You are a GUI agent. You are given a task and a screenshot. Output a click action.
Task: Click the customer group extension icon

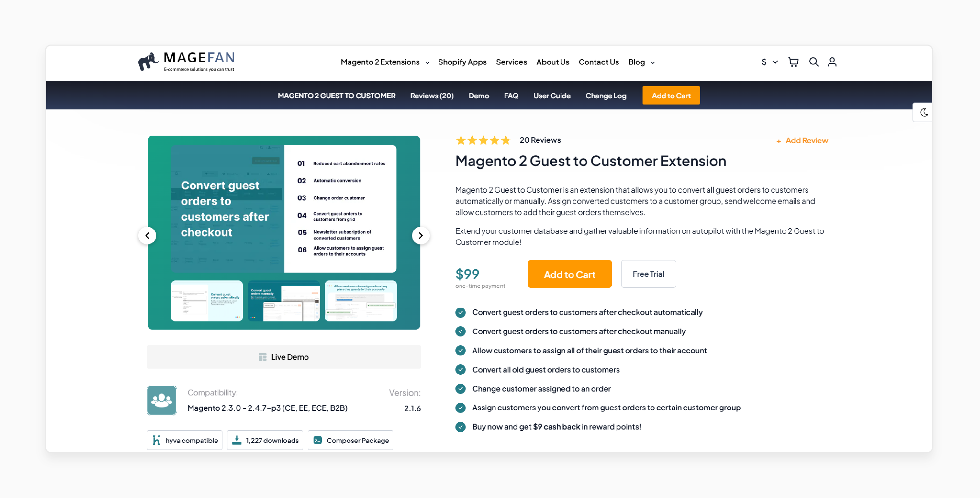(162, 400)
